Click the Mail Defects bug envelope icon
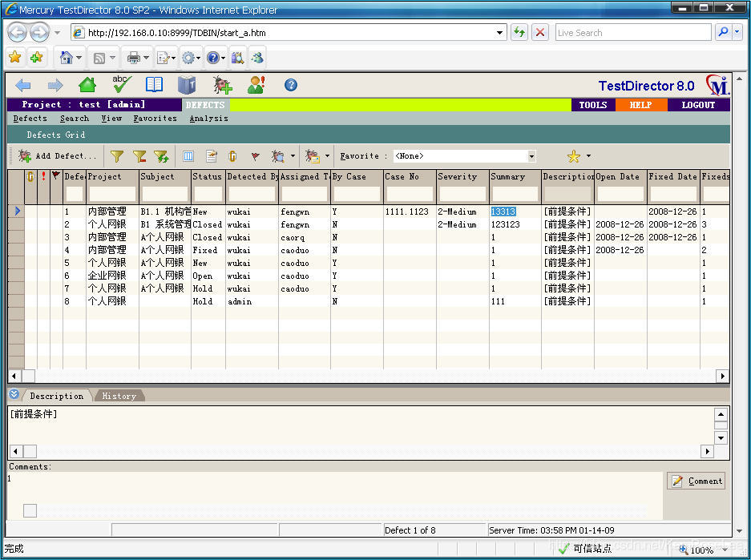 coord(313,156)
